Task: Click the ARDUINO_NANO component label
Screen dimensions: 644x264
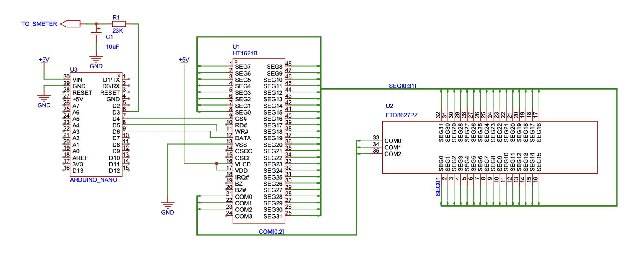Action: tap(93, 180)
